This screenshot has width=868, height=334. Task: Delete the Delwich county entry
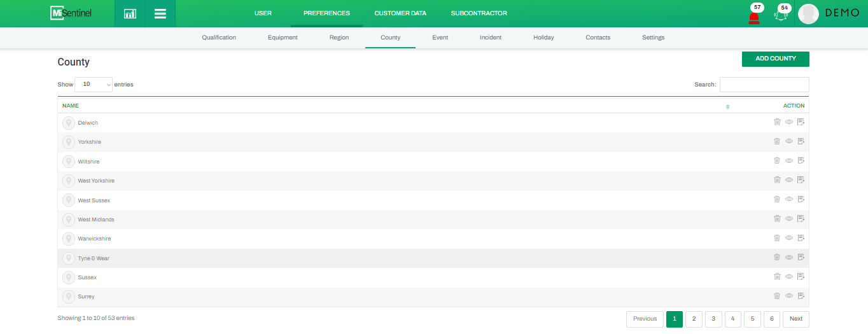point(777,122)
